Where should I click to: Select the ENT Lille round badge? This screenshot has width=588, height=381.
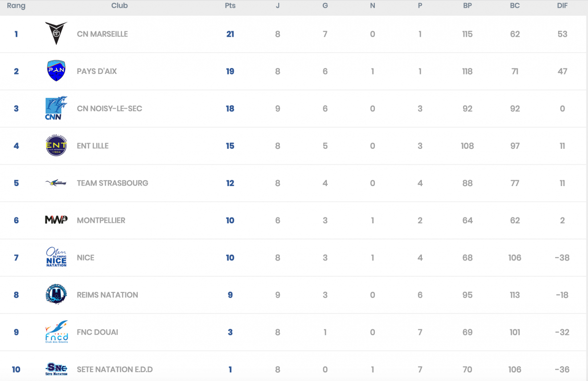coord(56,145)
